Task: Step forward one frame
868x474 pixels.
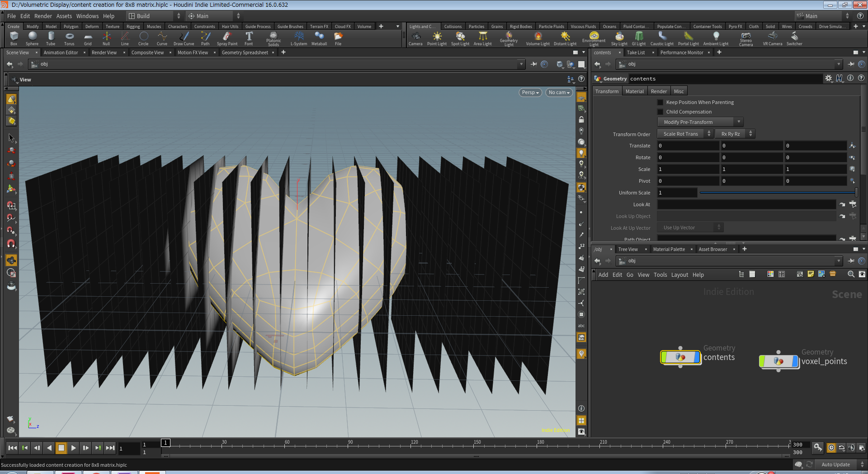Action: point(85,448)
